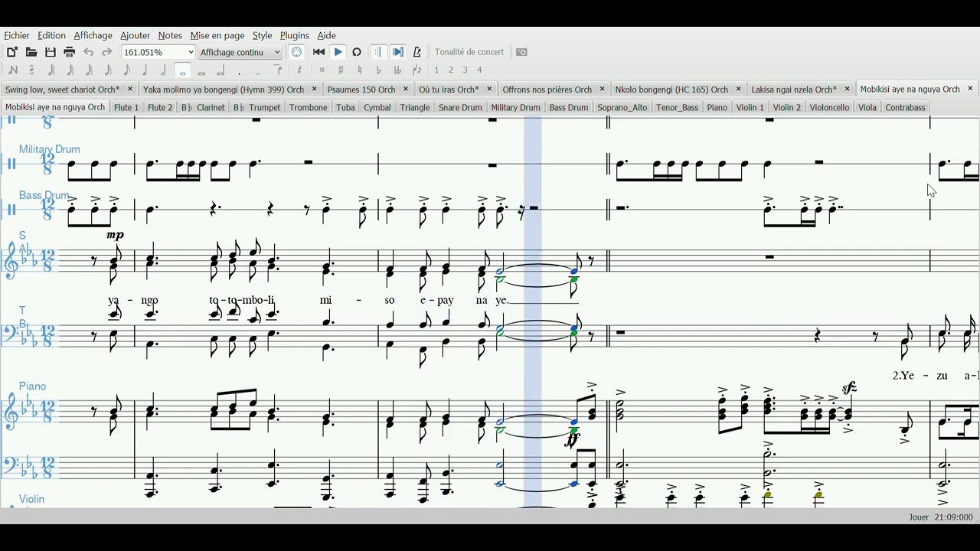Open the Flute 1 part tab
This screenshot has width=980, height=551.
pos(126,108)
